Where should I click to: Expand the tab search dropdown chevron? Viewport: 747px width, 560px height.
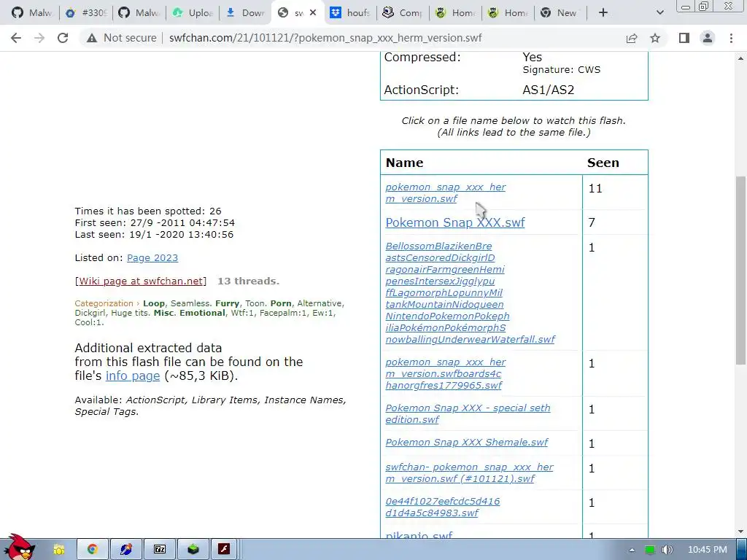tap(659, 13)
